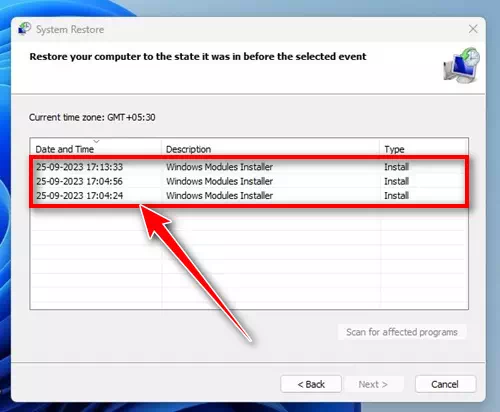500x412 pixels.
Task: Go back with the Back button
Action: [x=311, y=384]
